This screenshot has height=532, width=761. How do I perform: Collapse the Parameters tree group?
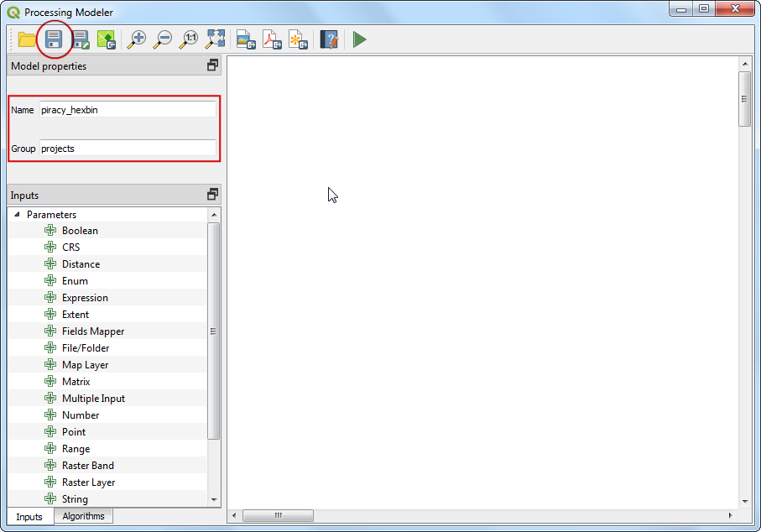click(x=18, y=215)
